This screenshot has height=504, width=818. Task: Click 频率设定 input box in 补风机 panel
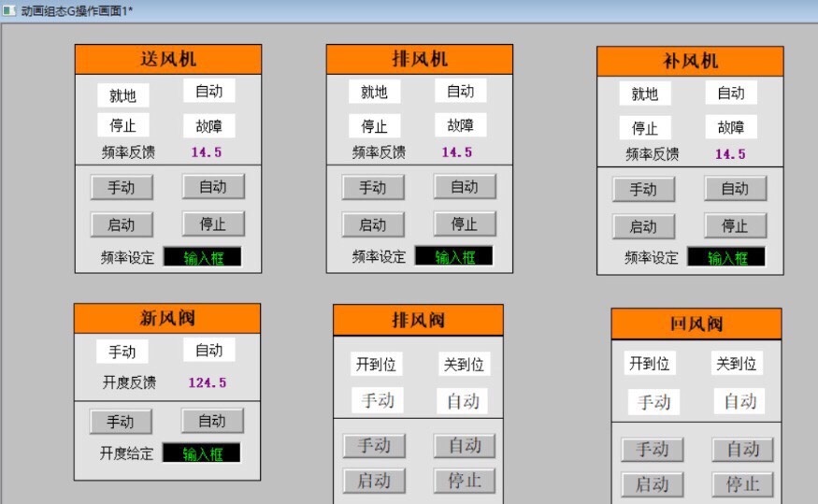click(x=726, y=257)
